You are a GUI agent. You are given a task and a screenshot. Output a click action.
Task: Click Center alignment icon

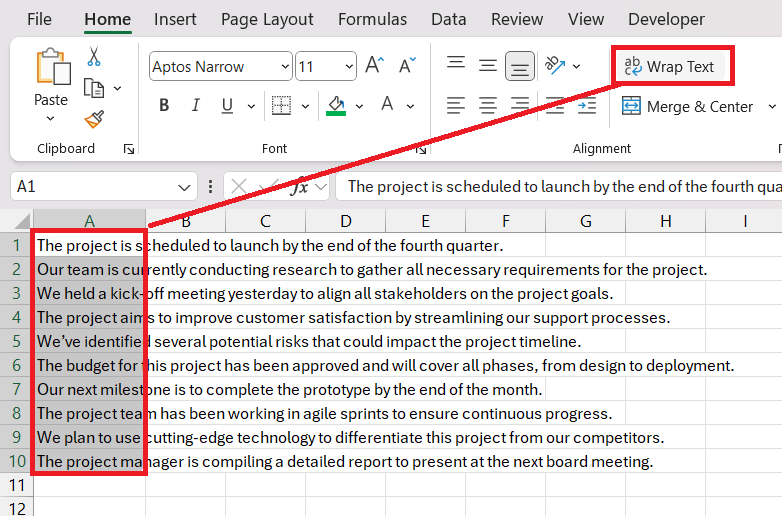(x=488, y=106)
